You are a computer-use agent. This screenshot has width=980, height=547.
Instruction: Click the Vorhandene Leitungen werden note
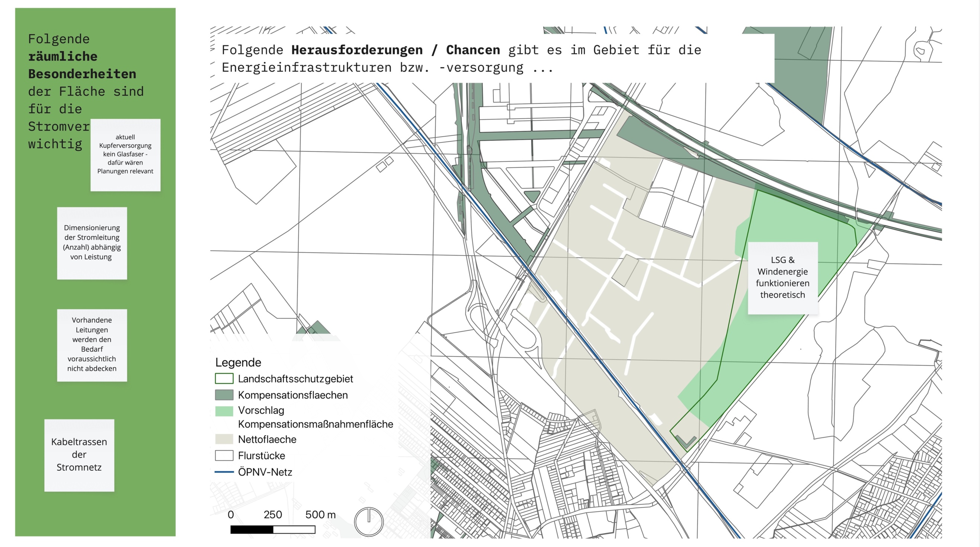[92, 345]
